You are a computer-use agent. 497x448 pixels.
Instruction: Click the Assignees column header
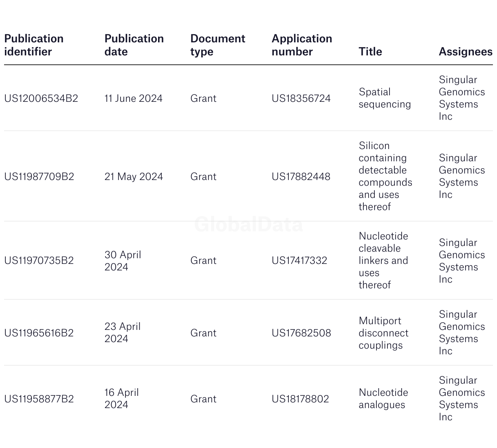point(466,52)
